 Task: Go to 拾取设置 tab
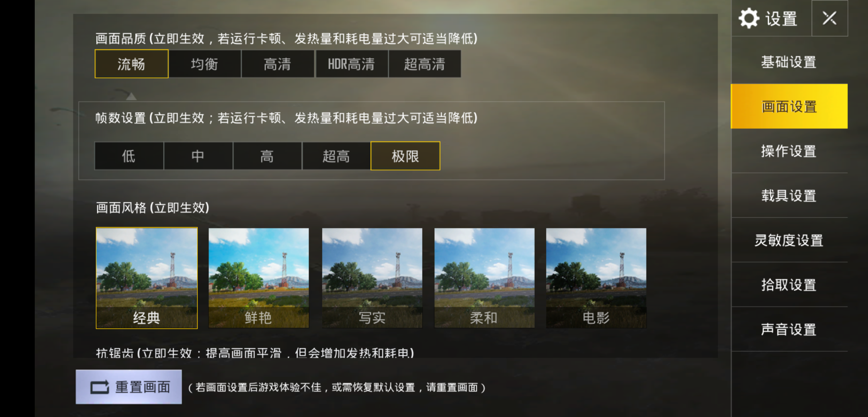pyautogui.click(x=789, y=285)
